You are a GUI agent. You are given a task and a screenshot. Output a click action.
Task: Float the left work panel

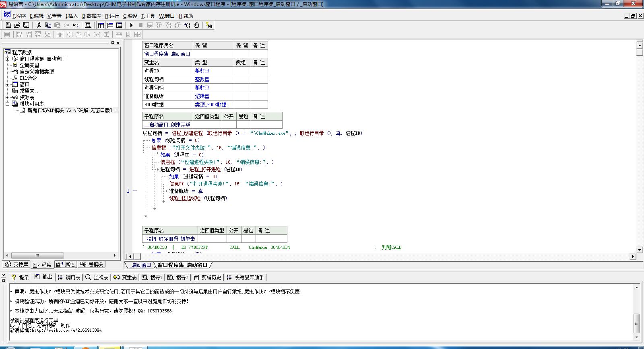[113, 43]
